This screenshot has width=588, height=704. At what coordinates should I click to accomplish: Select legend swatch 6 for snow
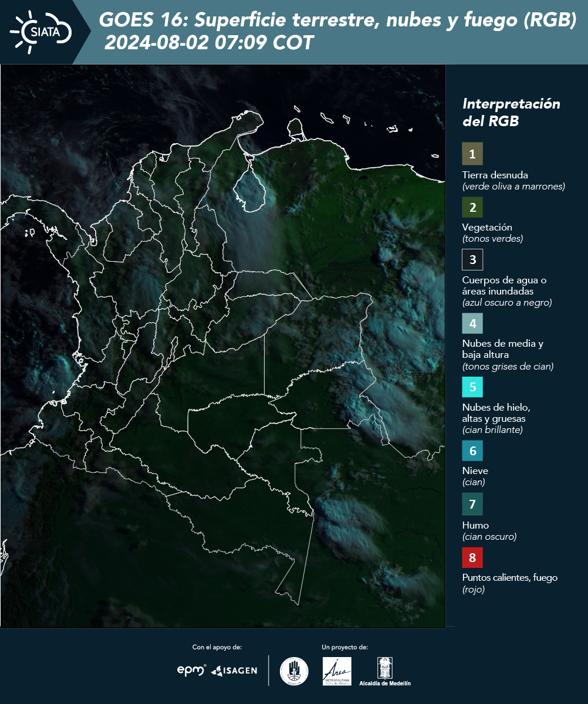pos(472,451)
